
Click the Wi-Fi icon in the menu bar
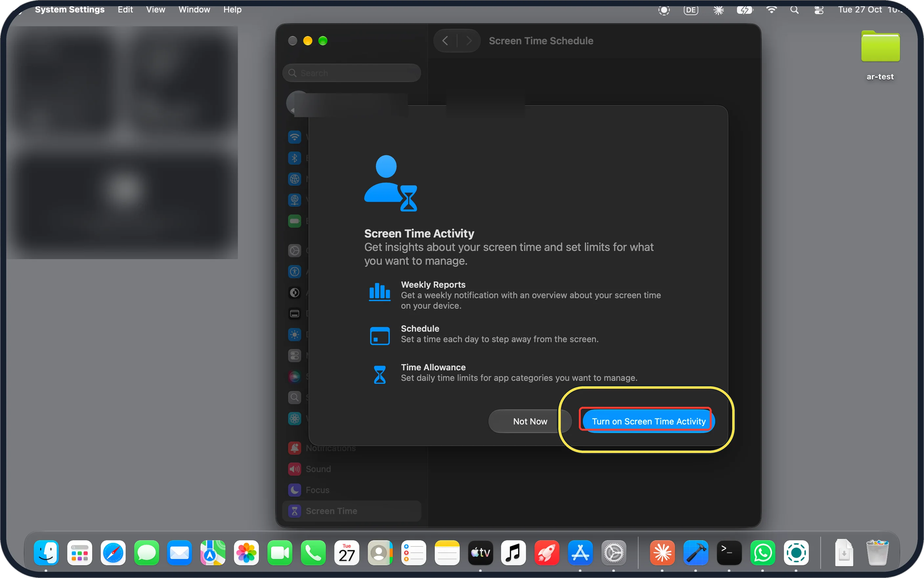(x=771, y=10)
